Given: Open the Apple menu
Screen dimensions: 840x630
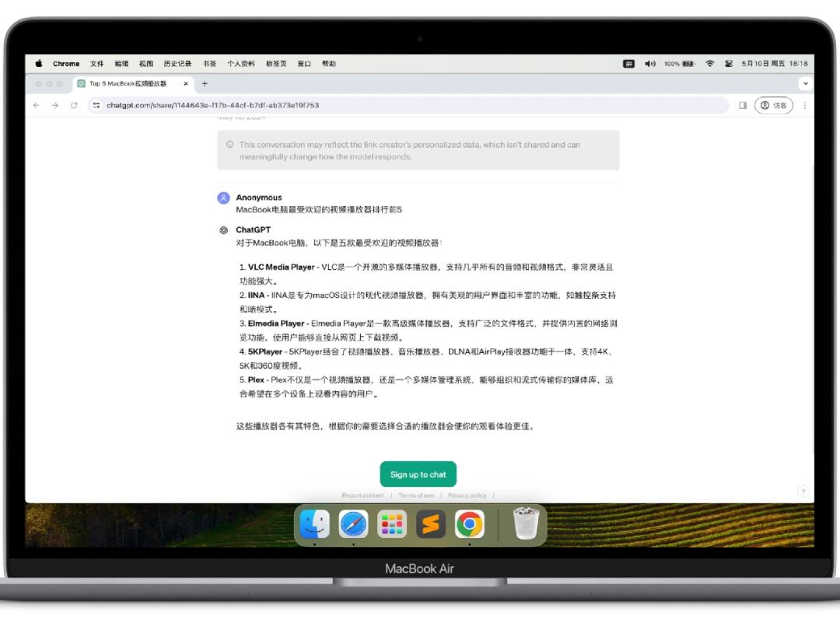Looking at the screenshot, I should point(39,63).
